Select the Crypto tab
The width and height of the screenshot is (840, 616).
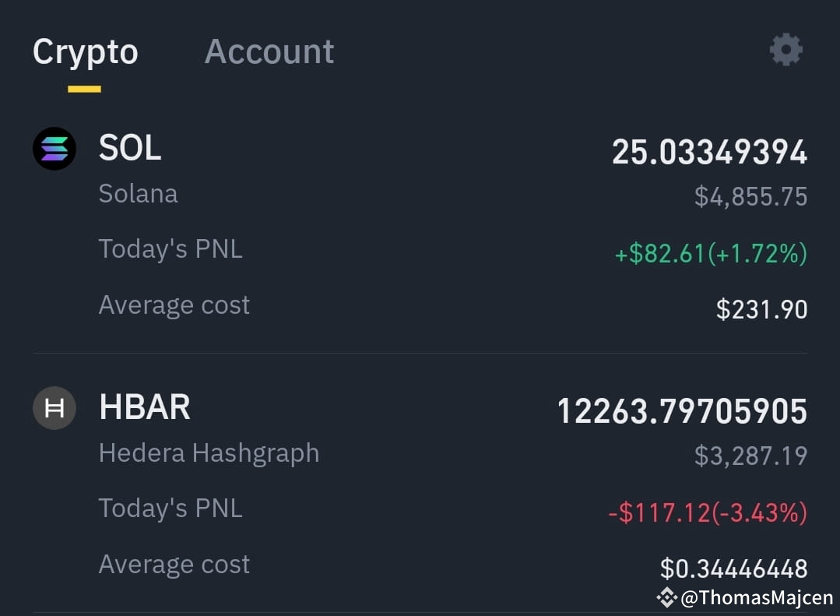[85, 52]
